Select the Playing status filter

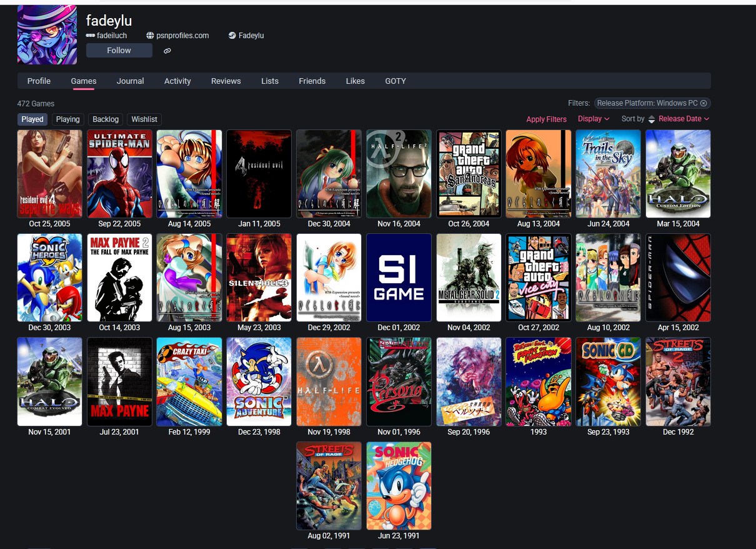coord(68,119)
